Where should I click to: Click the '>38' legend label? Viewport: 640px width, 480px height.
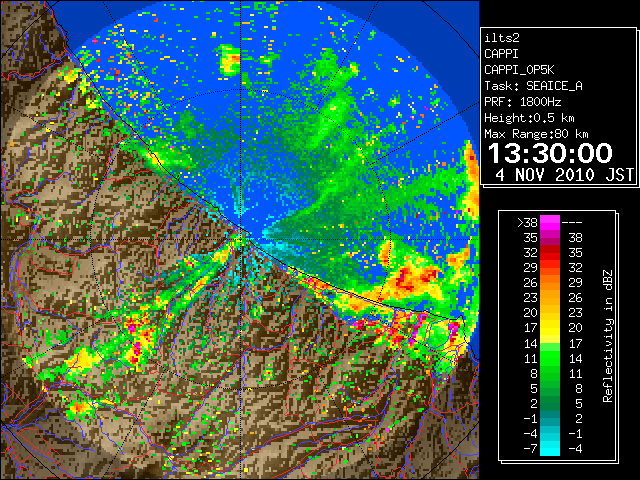pos(527,222)
